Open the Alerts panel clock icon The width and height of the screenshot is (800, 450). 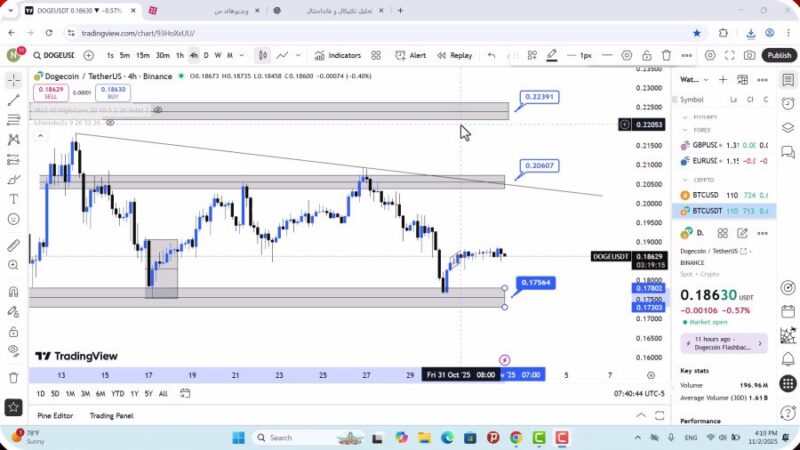pos(788,102)
